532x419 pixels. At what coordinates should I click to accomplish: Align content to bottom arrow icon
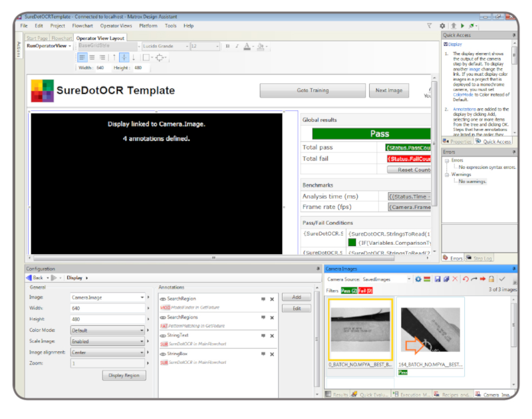click(x=134, y=57)
